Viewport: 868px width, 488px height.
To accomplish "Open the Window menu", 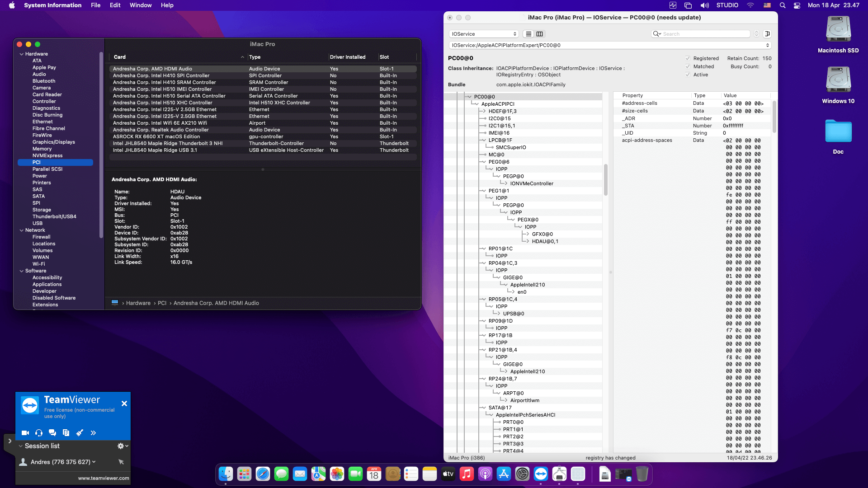I will [x=141, y=5].
